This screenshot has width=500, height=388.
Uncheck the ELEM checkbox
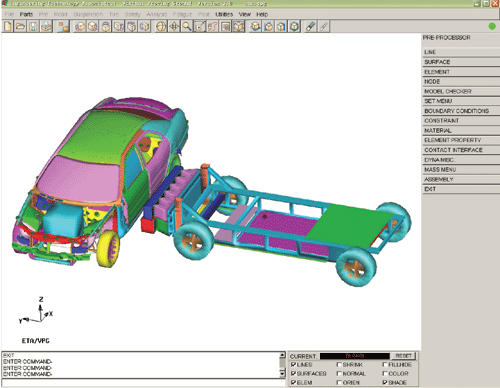[293, 383]
